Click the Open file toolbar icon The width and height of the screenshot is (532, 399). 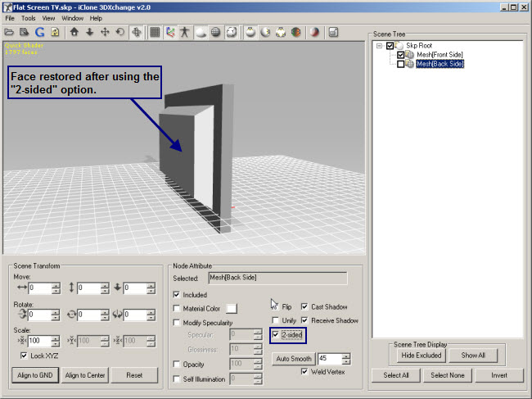[x=9, y=32]
